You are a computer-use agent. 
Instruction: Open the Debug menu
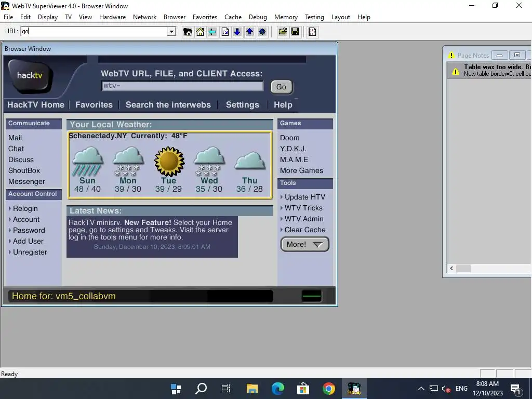[x=258, y=17]
